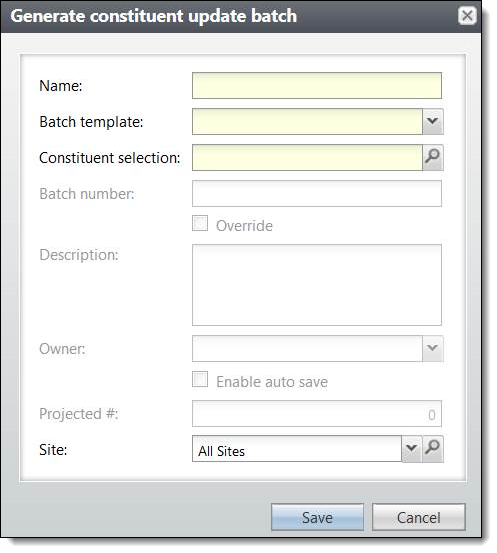Image resolution: width=497 pixels, height=553 pixels.
Task: Expand the Batch template dropdown arrow
Action: pyautogui.click(x=433, y=121)
